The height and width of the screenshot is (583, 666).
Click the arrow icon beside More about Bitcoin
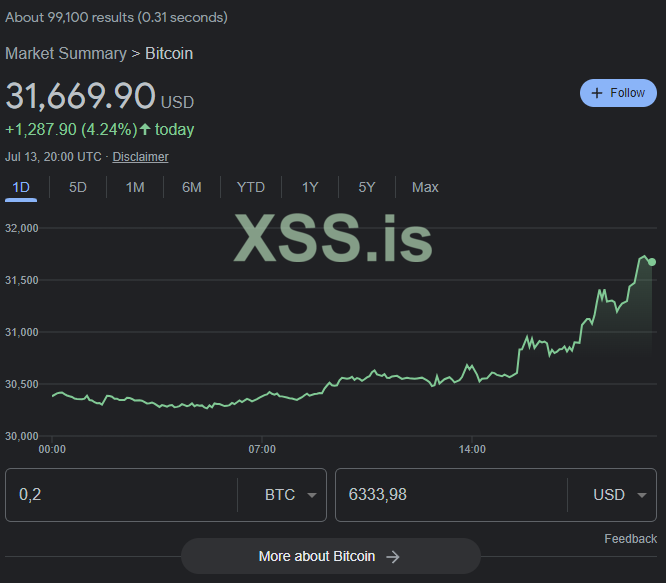pos(393,557)
